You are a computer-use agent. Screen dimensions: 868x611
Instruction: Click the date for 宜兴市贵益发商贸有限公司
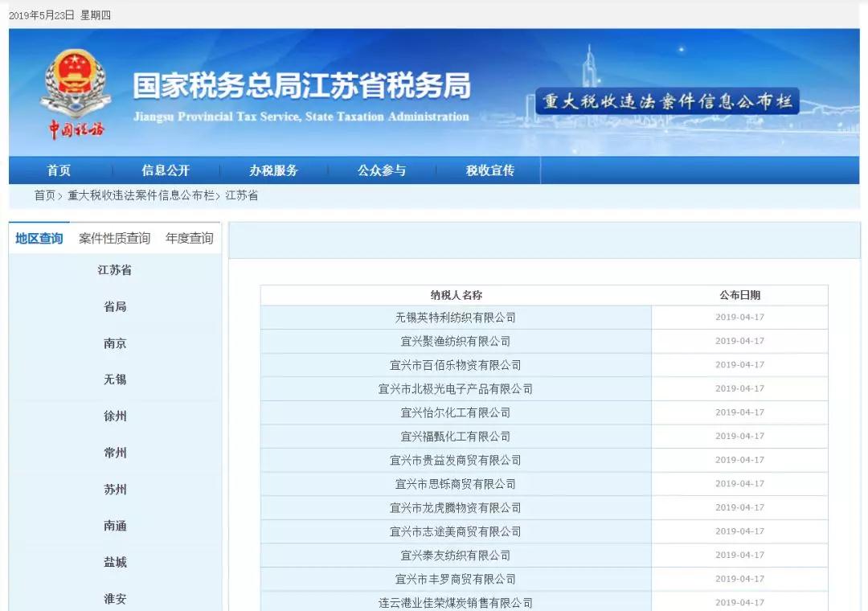[739, 461]
